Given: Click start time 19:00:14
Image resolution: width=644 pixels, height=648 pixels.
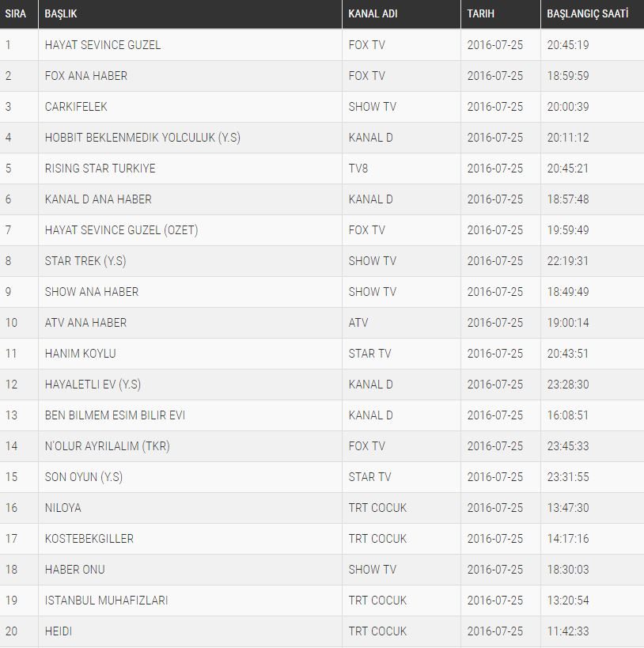Looking at the screenshot, I should point(568,322).
